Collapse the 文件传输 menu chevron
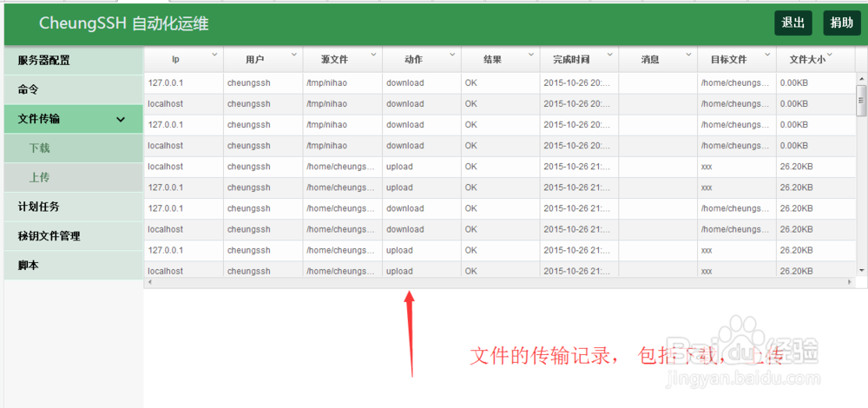The height and width of the screenshot is (408, 868). (x=121, y=119)
